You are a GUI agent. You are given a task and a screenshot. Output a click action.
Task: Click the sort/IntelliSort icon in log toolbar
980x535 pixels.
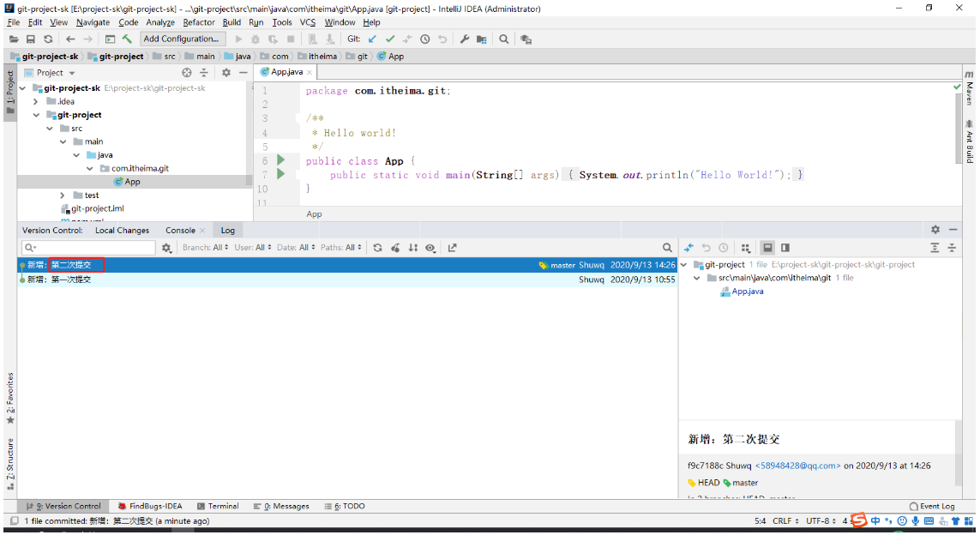413,248
